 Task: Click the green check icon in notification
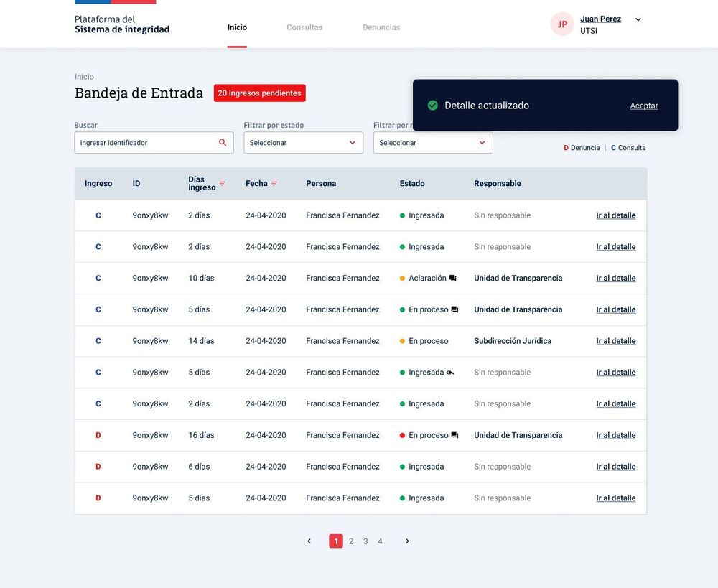pos(433,106)
